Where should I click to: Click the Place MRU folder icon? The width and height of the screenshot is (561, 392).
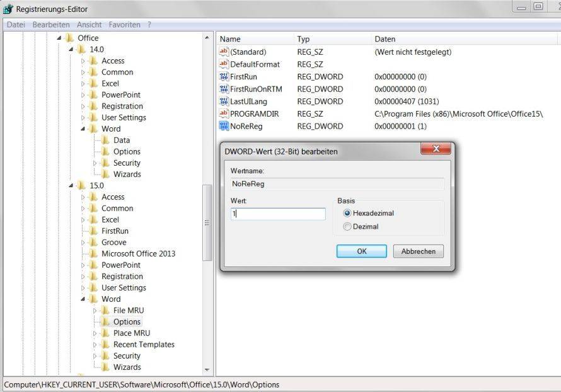click(x=105, y=333)
